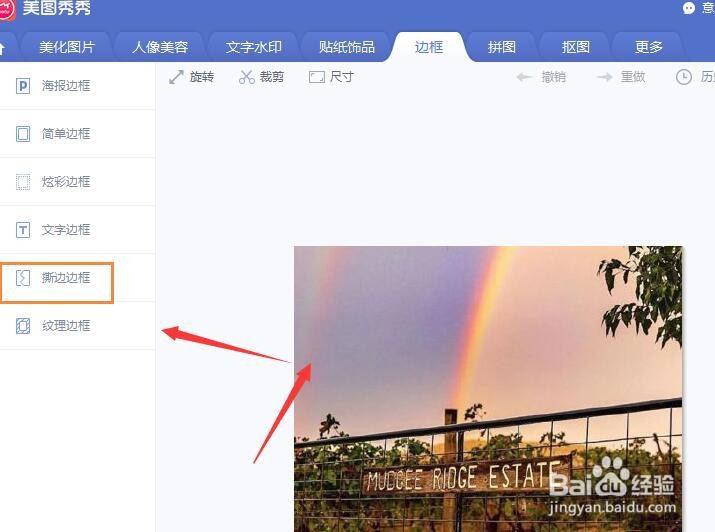This screenshot has height=532, width=715.
Task: Select the 简单边框 simple frame icon
Action: [x=23, y=134]
